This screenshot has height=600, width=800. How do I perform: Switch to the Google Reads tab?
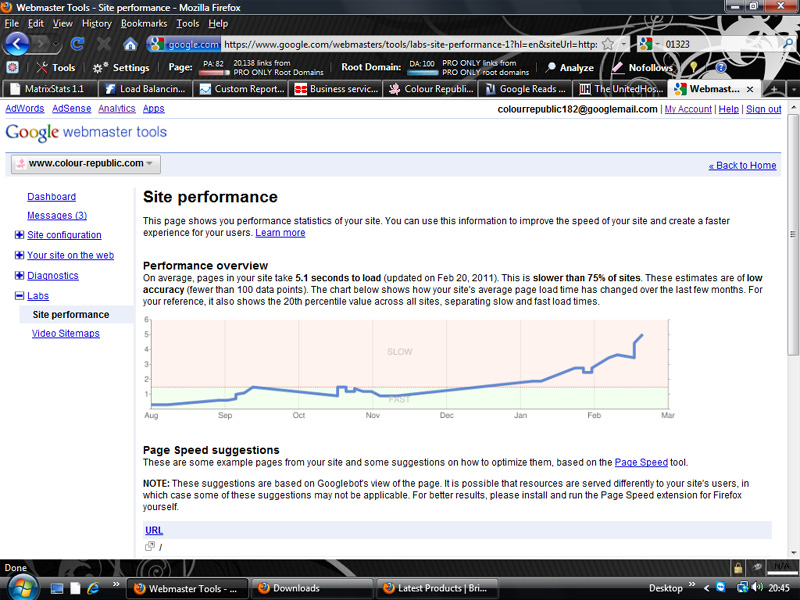click(527, 89)
